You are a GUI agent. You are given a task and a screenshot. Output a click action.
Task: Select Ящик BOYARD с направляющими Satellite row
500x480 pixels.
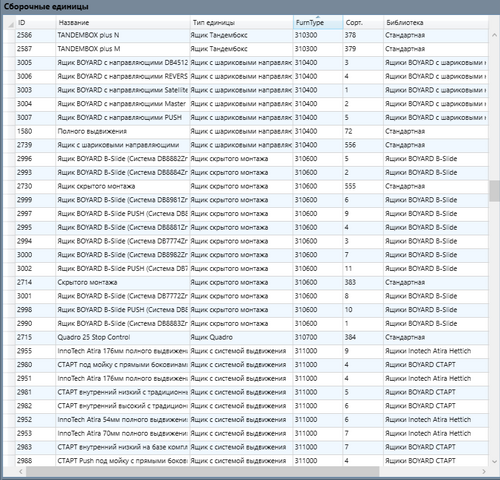click(x=246, y=90)
